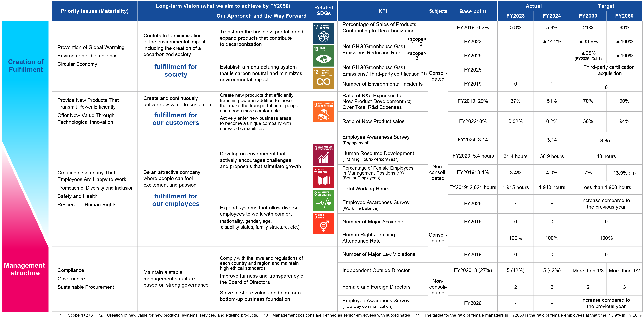Click the 'Target' group header
This screenshot has width=644, height=319.
click(606, 6)
